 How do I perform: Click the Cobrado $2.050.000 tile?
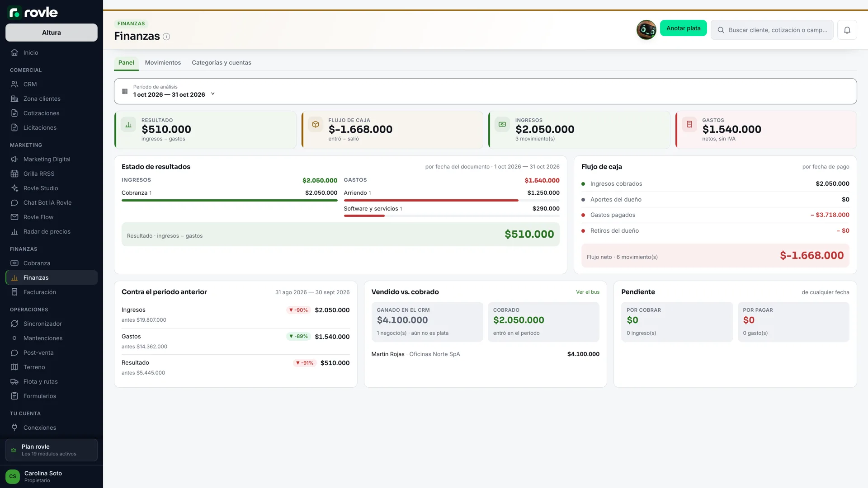[x=544, y=322]
